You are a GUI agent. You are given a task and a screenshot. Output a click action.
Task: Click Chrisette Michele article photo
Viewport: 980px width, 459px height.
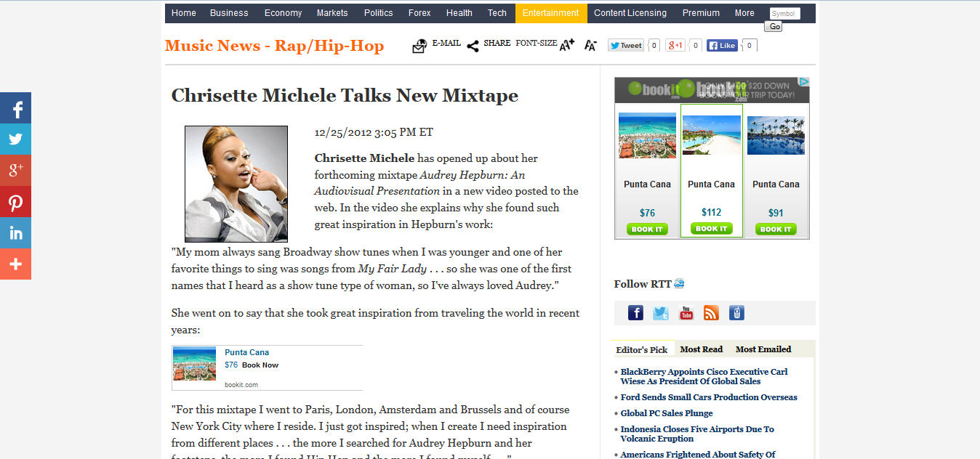(236, 184)
